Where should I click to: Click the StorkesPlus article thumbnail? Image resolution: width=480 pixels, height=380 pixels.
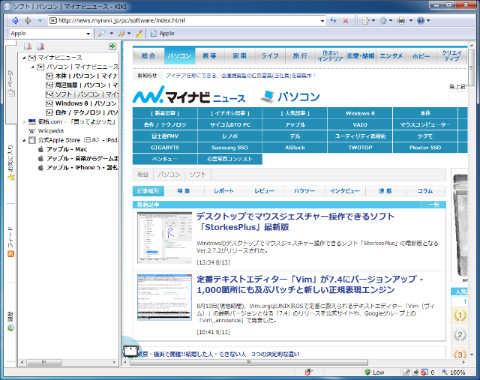coord(165,237)
